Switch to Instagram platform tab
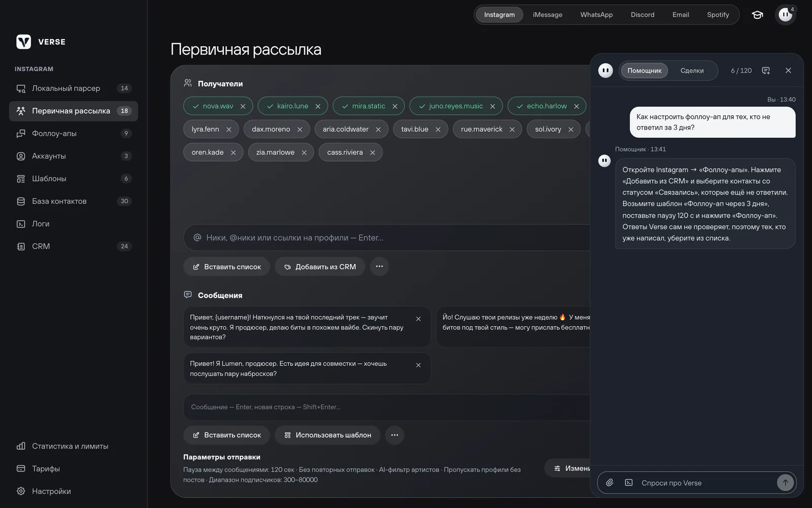 pyautogui.click(x=499, y=15)
